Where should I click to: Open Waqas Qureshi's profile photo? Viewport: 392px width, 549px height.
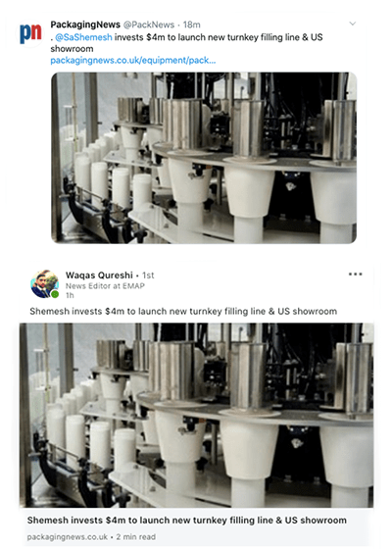[x=44, y=284]
